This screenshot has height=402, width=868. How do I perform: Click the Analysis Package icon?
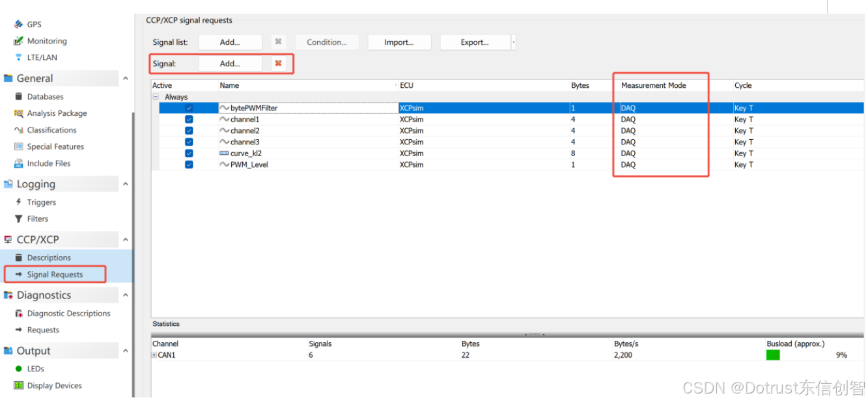pyautogui.click(x=18, y=113)
